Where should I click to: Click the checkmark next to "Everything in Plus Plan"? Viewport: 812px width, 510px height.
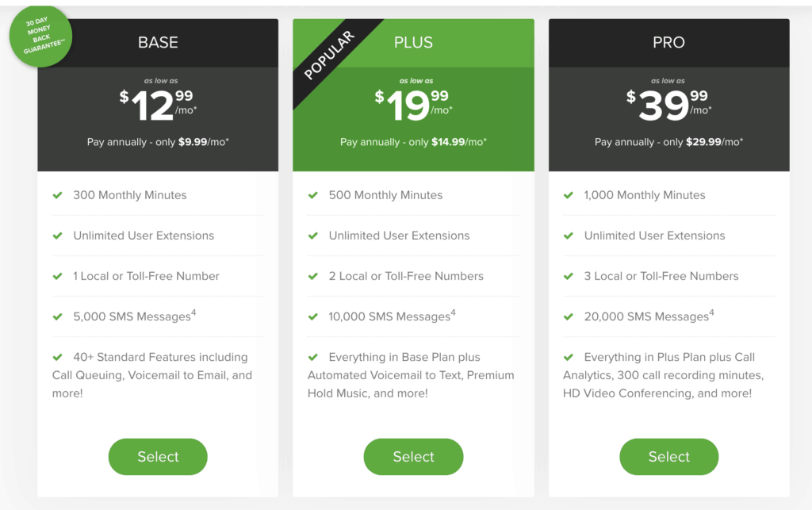tap(569, 356)
